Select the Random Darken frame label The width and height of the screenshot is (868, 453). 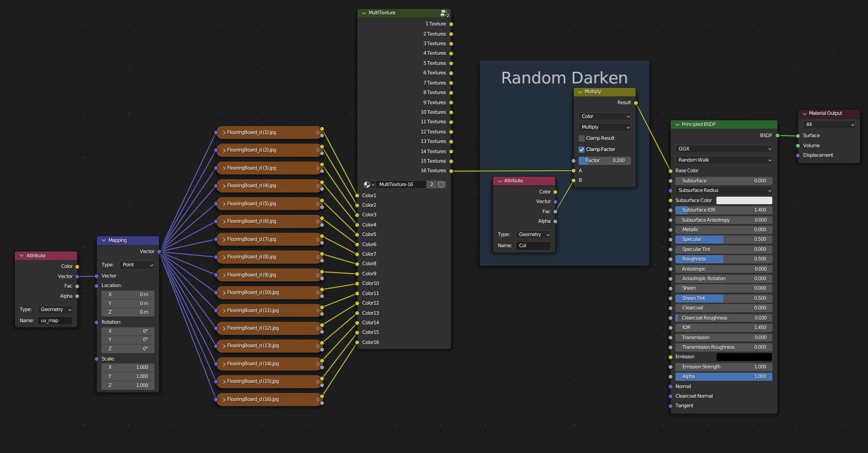pyautogui.click(x=564, y=78)
